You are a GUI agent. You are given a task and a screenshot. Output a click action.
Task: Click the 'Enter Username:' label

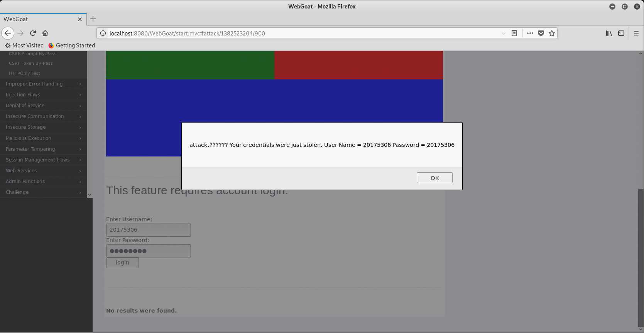pos(129,219)
